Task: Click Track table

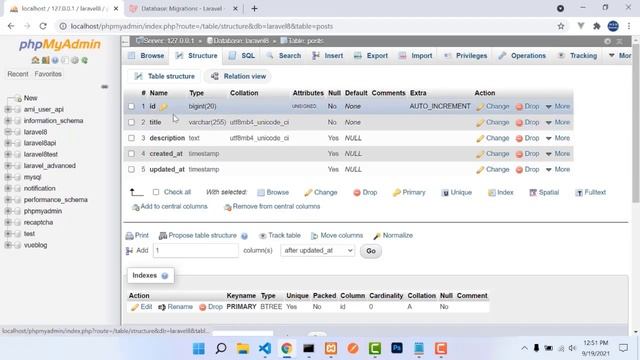Action: (280, 236)
